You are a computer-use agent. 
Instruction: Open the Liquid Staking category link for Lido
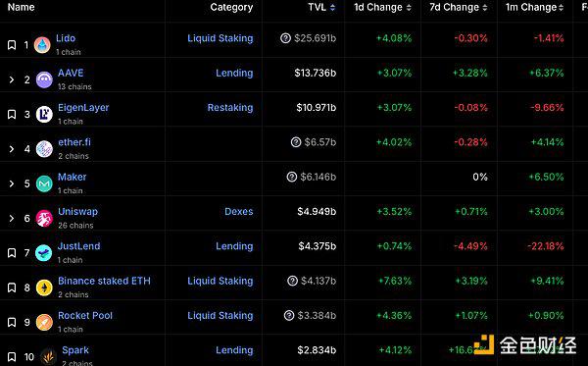[220, 38]
